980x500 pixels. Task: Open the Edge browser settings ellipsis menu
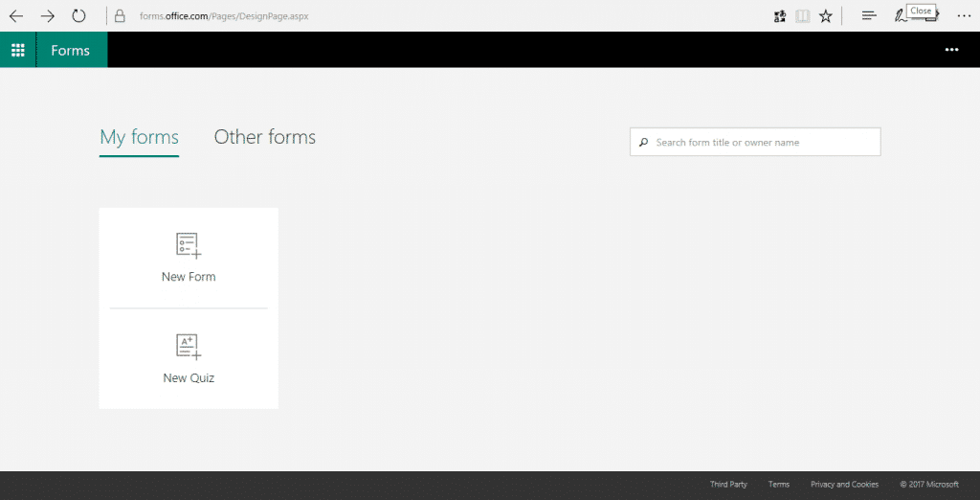coord(963,16)
